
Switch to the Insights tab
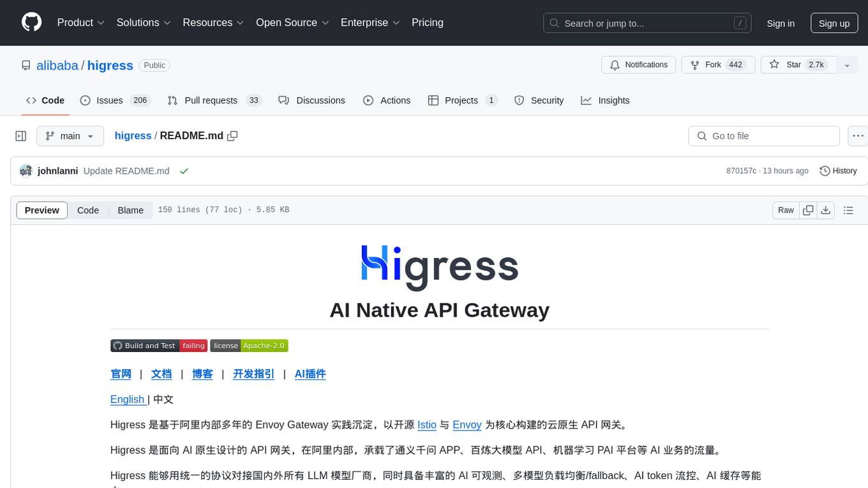coord(605,100)
